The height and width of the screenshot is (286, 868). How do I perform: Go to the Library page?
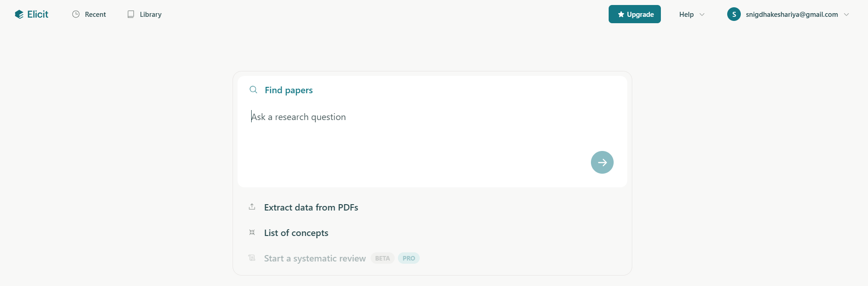point(150,15)
